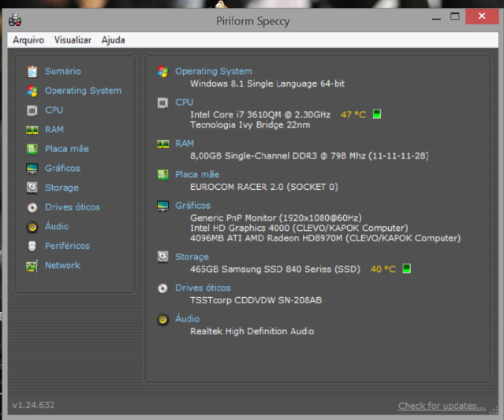
Task: Click 'Intel HD Graphics 4000' line
Action: pyautogui.click(x=299, y=228)
